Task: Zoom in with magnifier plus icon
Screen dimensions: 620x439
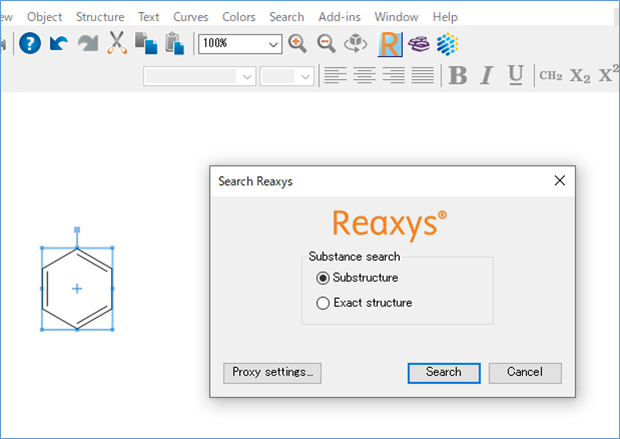Action: tap(297, 43)
